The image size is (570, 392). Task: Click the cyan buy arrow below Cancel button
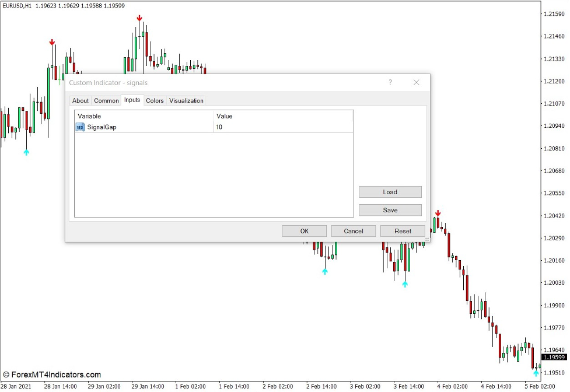click(x=325, y=271)
